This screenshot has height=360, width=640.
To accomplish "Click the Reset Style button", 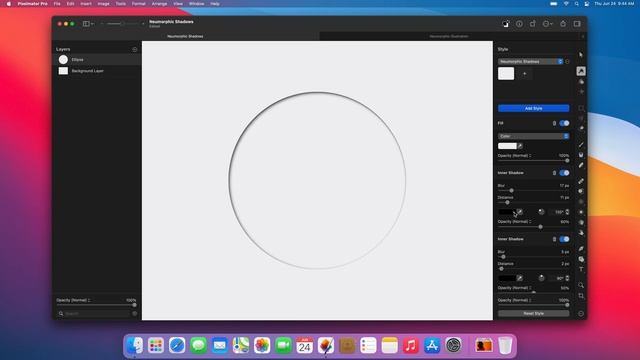I will (533, 313).
